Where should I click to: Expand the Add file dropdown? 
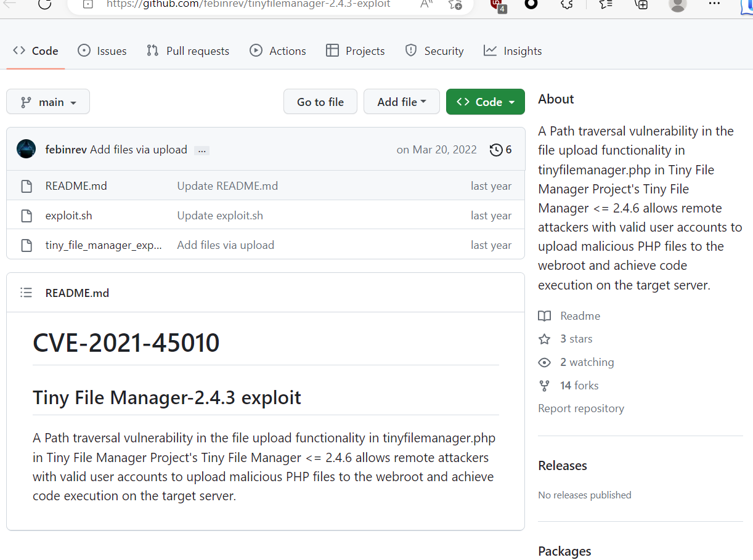click(401, 102)
